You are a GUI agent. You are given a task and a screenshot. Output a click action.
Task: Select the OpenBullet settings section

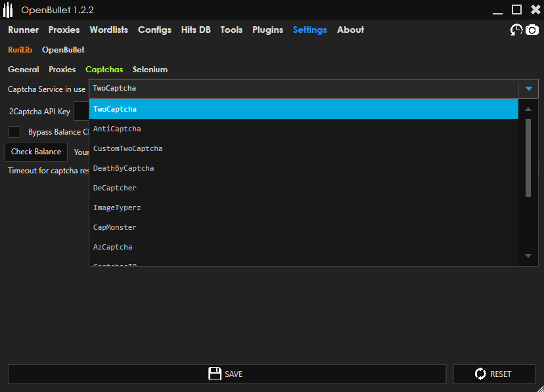coord(63,50)
